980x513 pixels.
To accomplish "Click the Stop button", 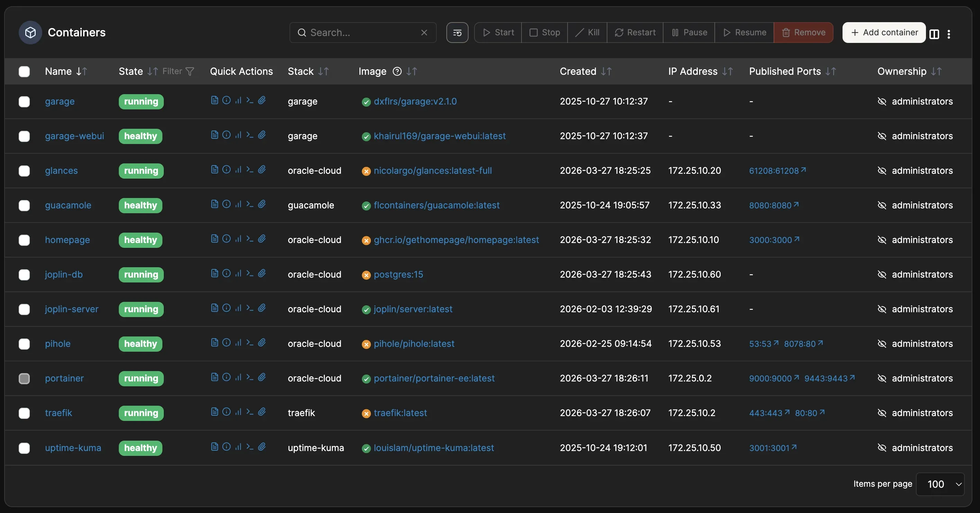I will (544, 32).
